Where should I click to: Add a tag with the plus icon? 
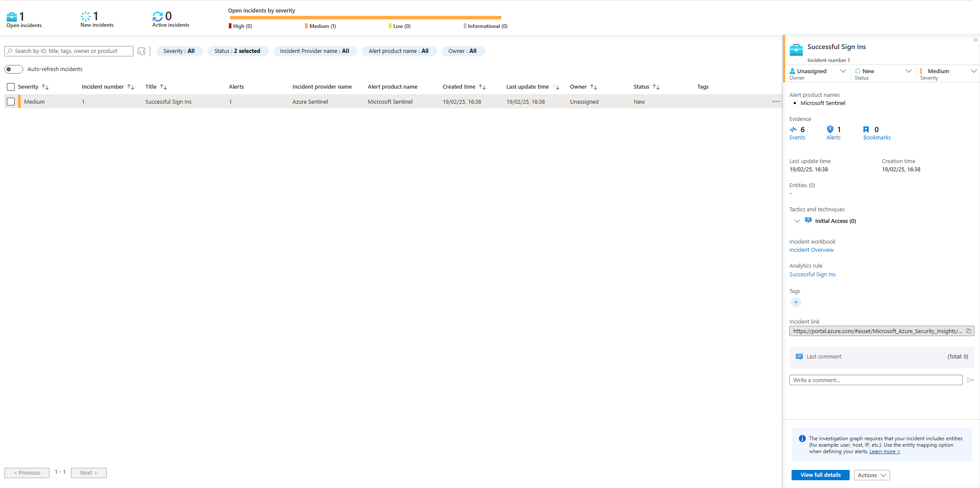point(796,302)
